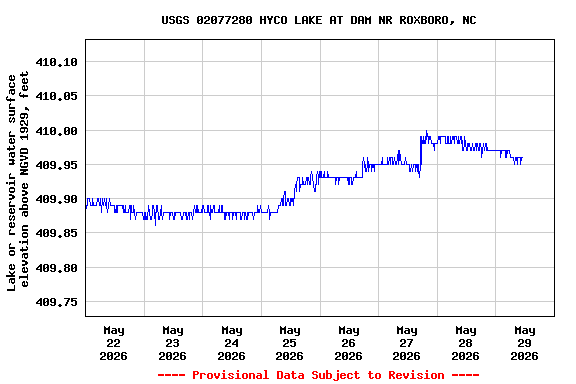576x384 pixels.
Task: Click the y-axis label 410.00
Action: (57, 131)
